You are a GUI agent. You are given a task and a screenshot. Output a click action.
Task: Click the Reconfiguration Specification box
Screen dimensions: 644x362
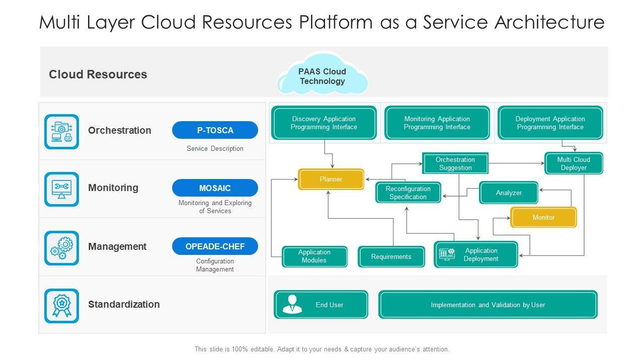pyautogui.click(x=408, y=193)
